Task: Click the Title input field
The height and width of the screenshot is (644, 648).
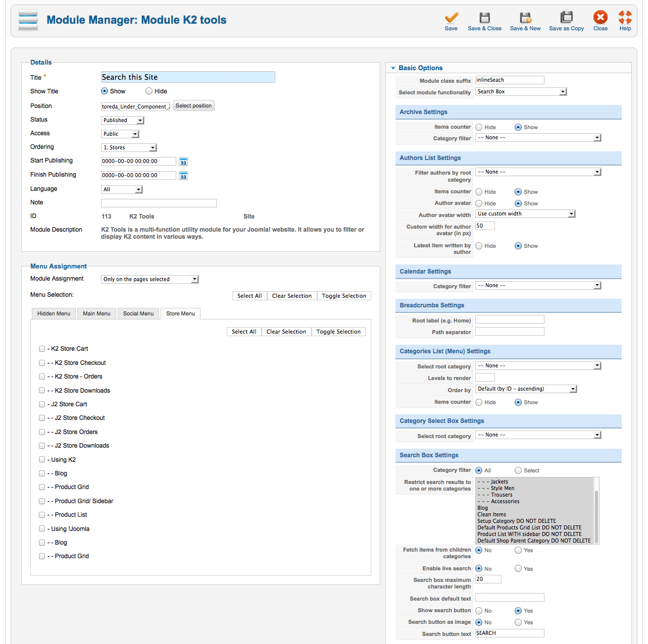Action: point(188,77)
